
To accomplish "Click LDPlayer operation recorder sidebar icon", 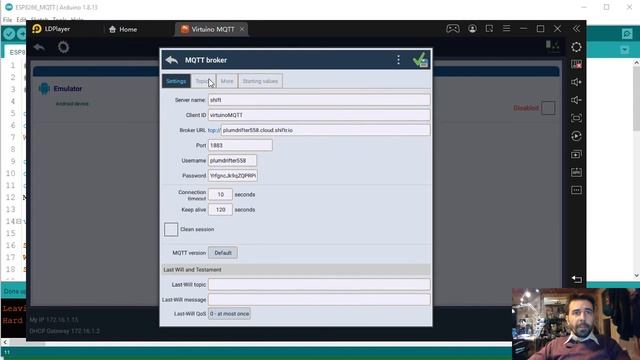I will tap(576, 136).
